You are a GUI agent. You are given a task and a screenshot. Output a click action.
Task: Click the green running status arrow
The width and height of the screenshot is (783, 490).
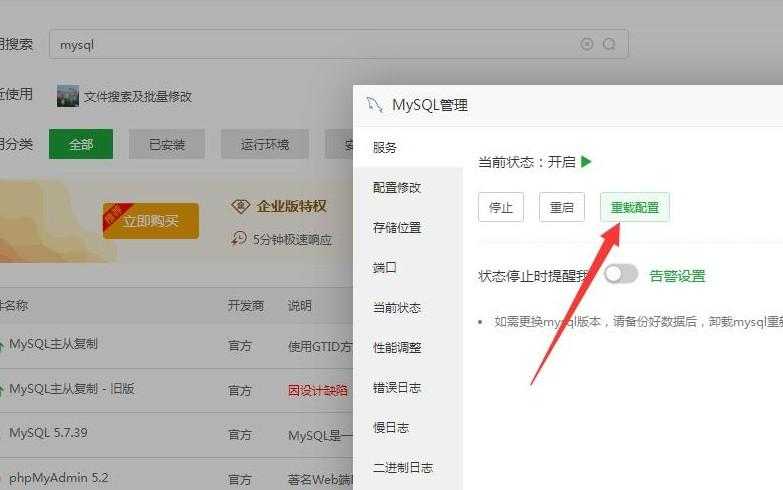pos(587,161)
